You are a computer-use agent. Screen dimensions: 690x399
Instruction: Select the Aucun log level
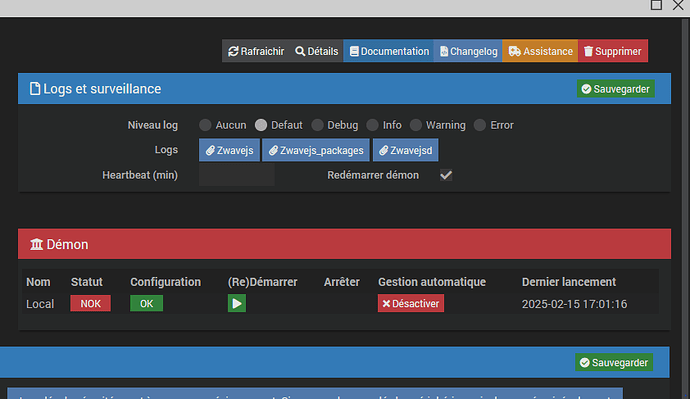pyautogui.click(x=205, y=125)
